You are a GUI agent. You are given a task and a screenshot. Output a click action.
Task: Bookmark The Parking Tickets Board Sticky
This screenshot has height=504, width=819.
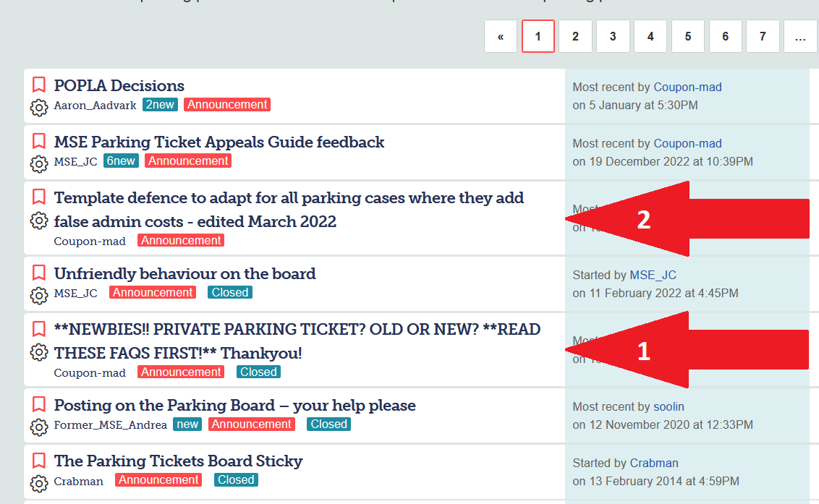[x=38, y=460]
